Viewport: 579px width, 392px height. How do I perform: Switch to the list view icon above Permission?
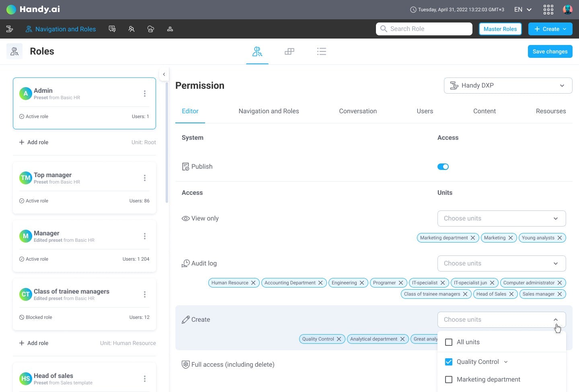[x=322, y=51]
